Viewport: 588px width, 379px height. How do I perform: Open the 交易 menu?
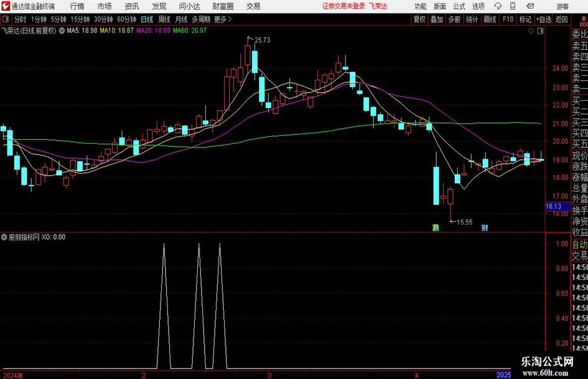pyautogui.click(x=253, y=6)
